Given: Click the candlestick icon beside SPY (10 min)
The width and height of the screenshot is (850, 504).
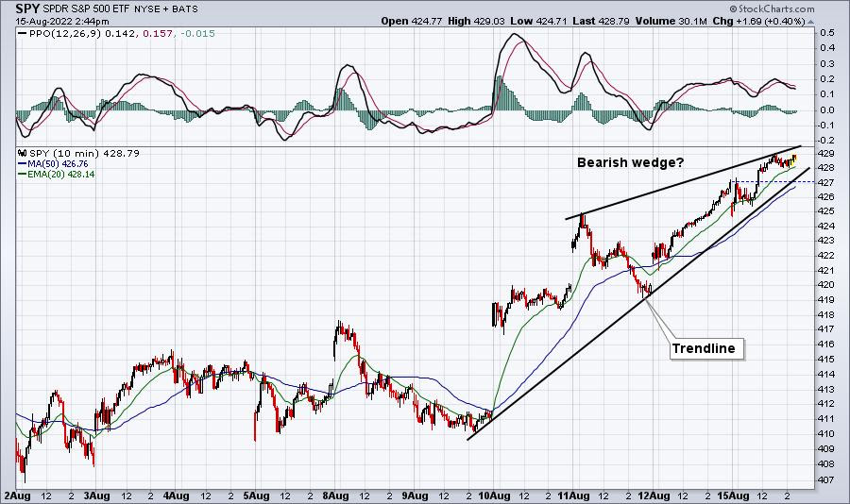Looking at the screenshot, I should pos(23,153).
